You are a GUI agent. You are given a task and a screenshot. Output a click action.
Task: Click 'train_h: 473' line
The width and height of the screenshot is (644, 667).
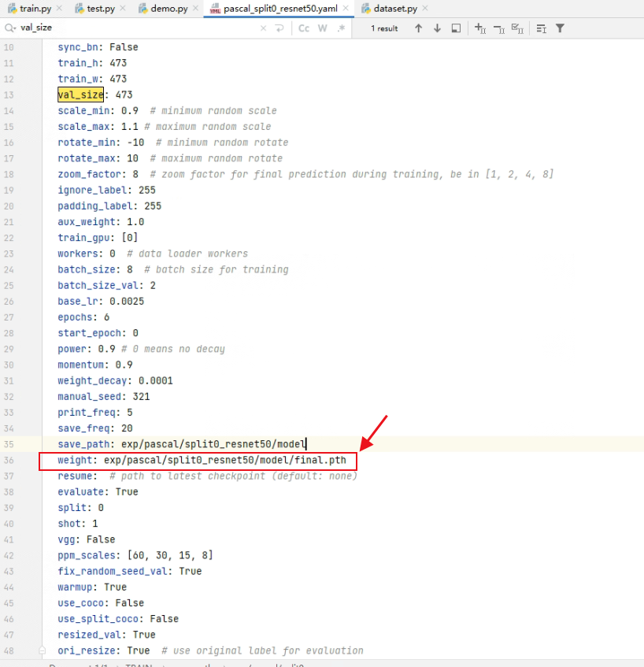tap(92, 63)
